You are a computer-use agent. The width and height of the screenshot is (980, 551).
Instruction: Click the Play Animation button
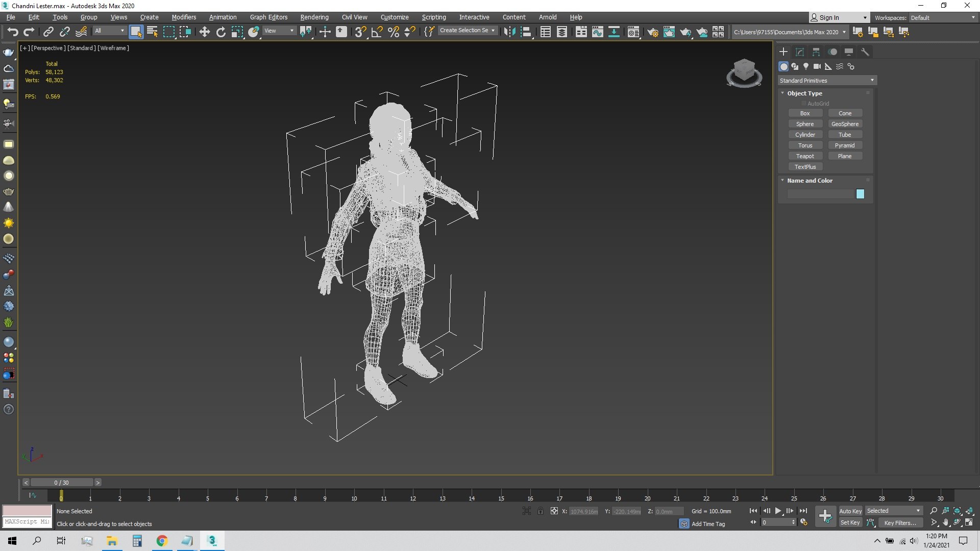pyautogui.click(x=778, y=511)
